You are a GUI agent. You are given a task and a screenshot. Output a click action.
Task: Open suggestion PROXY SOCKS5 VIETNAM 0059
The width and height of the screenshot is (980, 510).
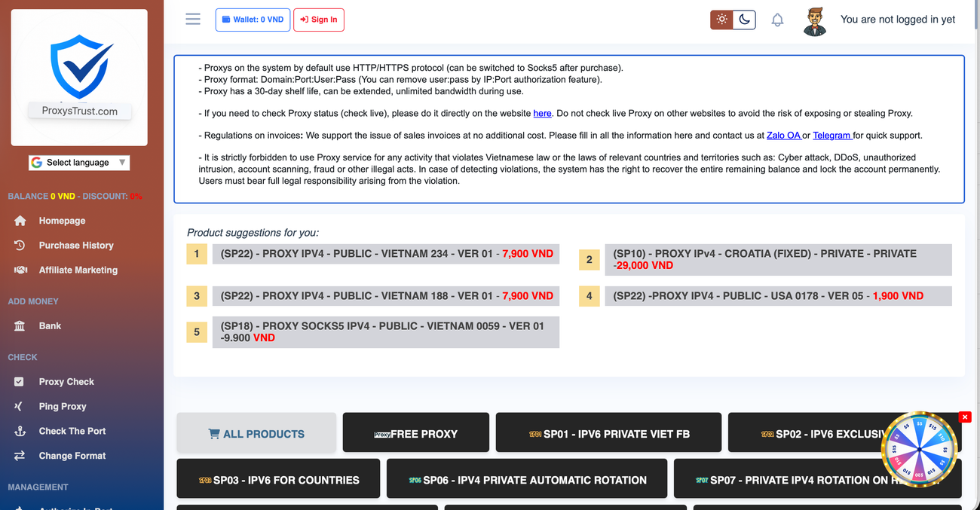click(386, 332)
